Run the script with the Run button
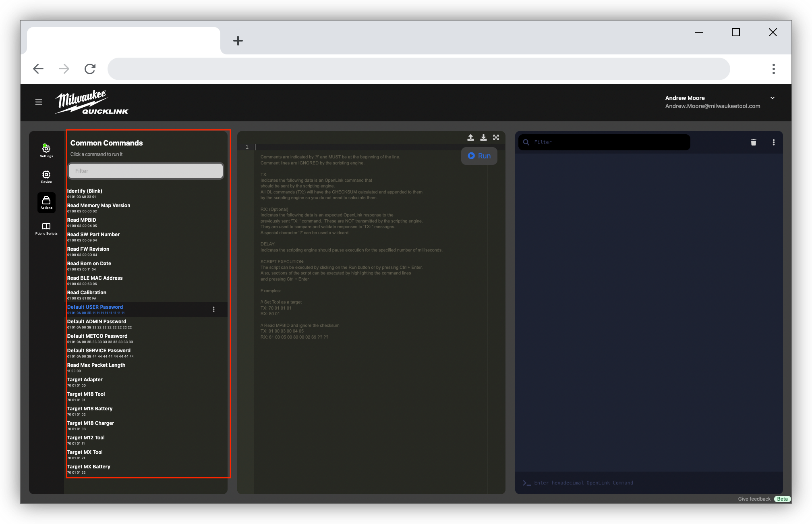Viewport: 812px width, 524px height. 479,156
